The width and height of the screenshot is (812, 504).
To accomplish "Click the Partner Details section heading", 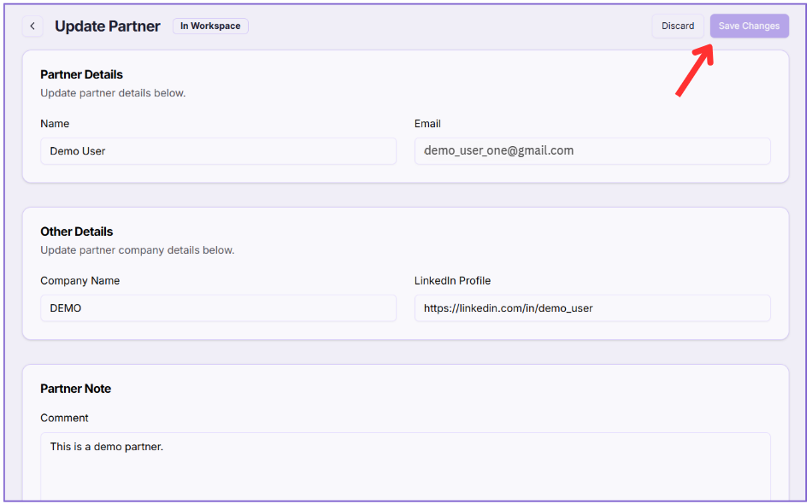I will point(81,74).
